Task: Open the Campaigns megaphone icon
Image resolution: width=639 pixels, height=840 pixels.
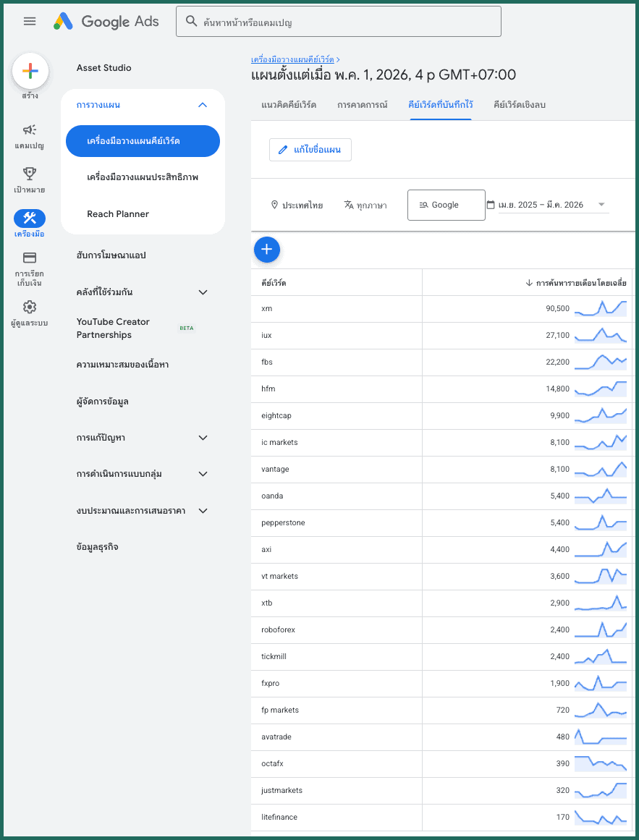Action: (x=30, y=130)
